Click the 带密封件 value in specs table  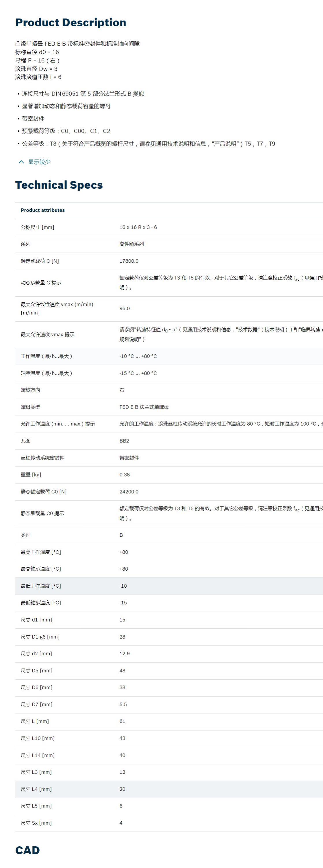(129, 458)
